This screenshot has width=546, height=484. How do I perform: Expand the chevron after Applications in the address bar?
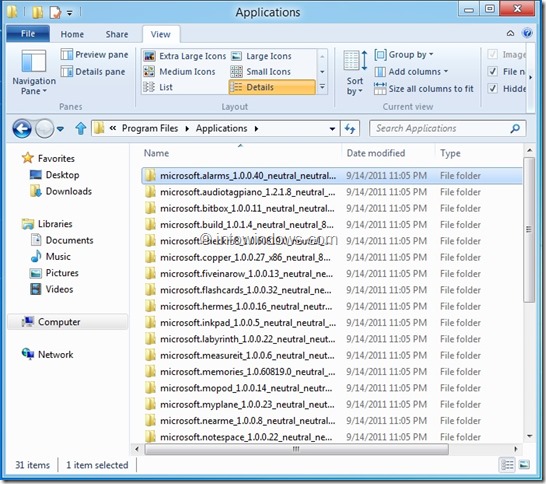(257, 128)
